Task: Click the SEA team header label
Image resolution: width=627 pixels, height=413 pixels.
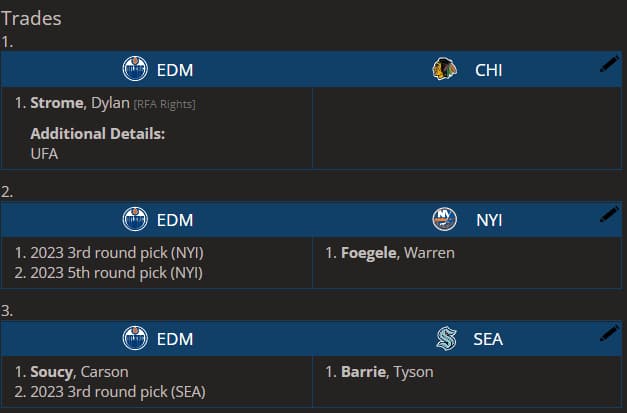Action: (x=488, y=339)
